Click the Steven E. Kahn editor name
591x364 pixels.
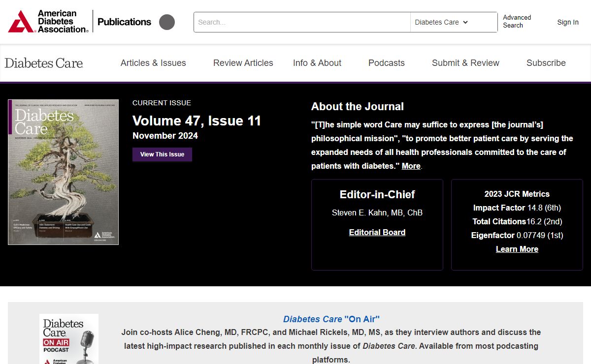[377, 213]
